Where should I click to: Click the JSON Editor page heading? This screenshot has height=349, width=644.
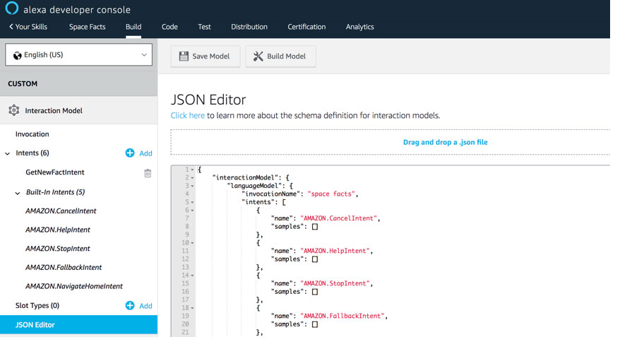(x=208, y=100)
